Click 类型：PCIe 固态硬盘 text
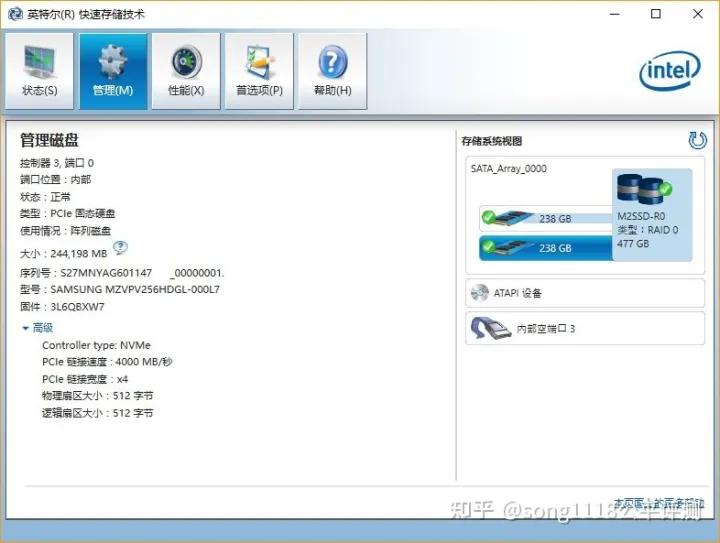The height and width of the screenshot is (543, 720). coord(68,213)
